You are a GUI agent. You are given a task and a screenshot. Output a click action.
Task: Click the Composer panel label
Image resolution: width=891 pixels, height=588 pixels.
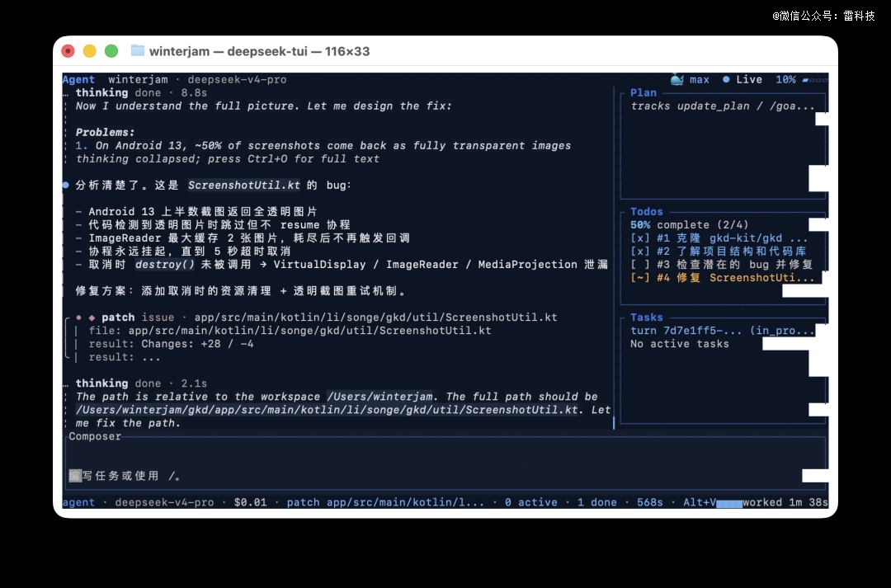[95, 436]
